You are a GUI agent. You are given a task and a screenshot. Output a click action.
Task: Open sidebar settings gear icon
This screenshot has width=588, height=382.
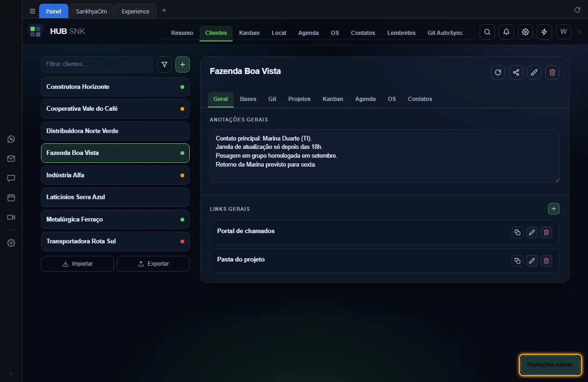11,243
